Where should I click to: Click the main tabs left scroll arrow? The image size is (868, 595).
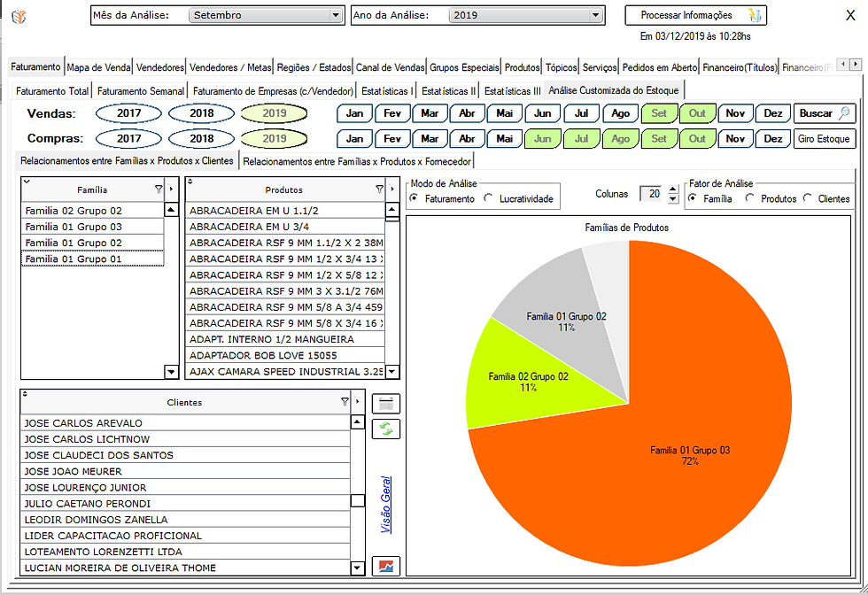pyautogui.click(x=843, y=65)
